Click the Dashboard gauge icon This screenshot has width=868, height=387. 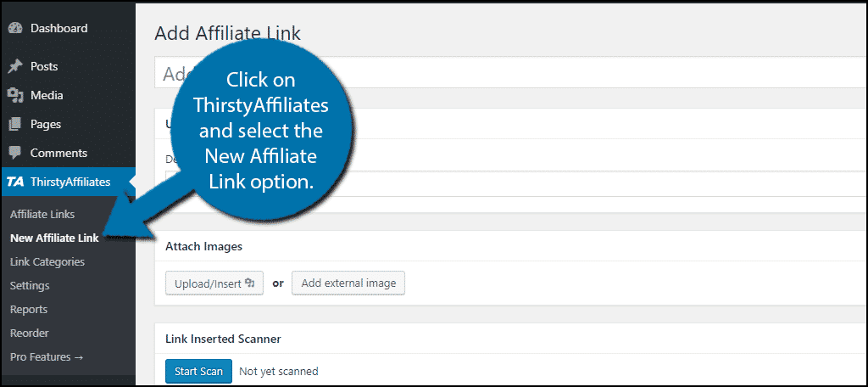click(15, 28)
